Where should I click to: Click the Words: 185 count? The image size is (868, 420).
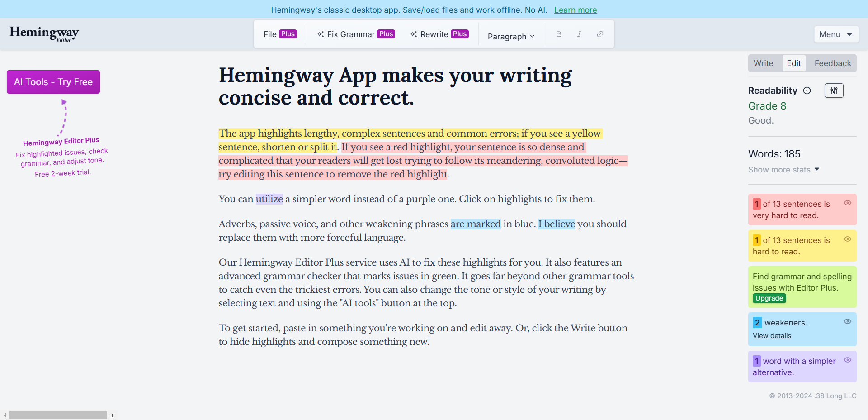pos(774,154)
